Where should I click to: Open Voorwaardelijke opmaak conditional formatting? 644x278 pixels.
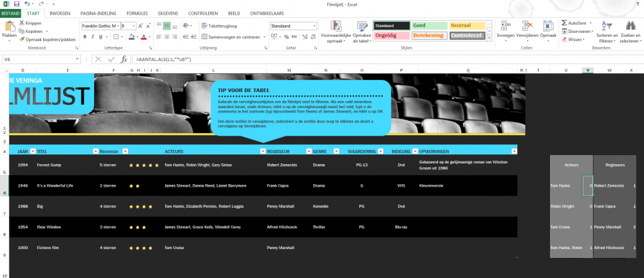[336, 31]
